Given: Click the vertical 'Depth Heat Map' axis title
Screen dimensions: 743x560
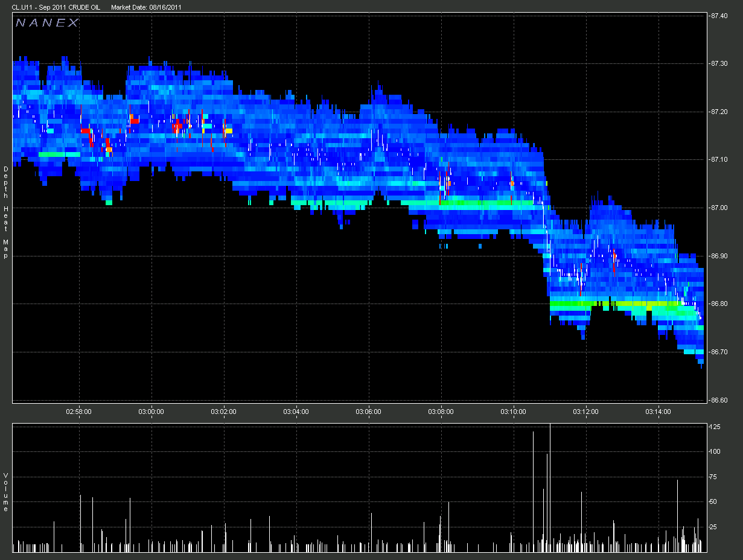Looking at the screenshot, I should (x=5, y=212).
